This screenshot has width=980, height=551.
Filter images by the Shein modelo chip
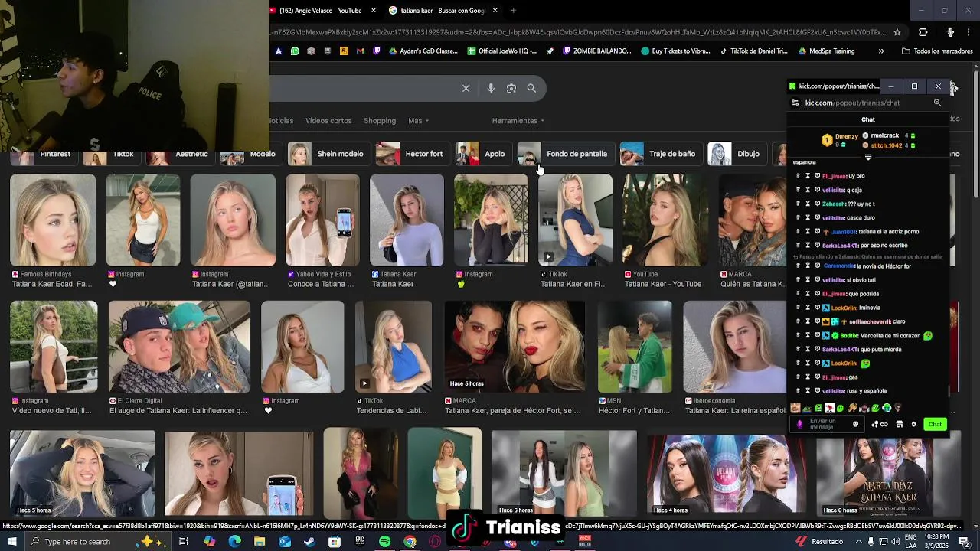click(x=328, y=154)
